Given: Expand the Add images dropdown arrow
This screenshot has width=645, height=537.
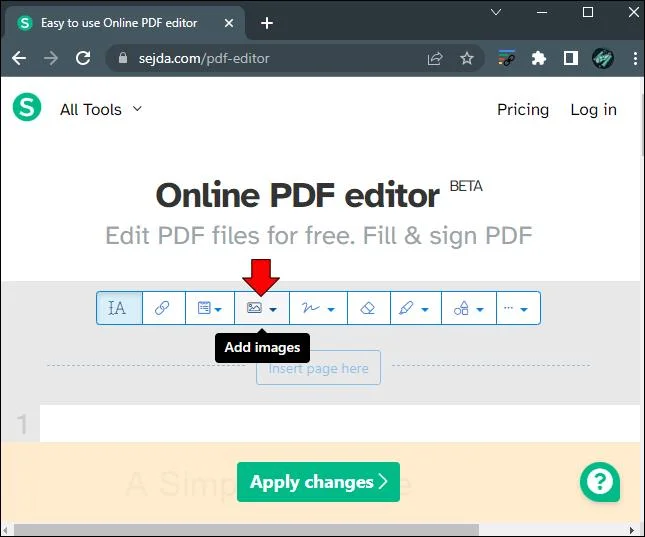Looking at the screenshot, I should 273,309.
